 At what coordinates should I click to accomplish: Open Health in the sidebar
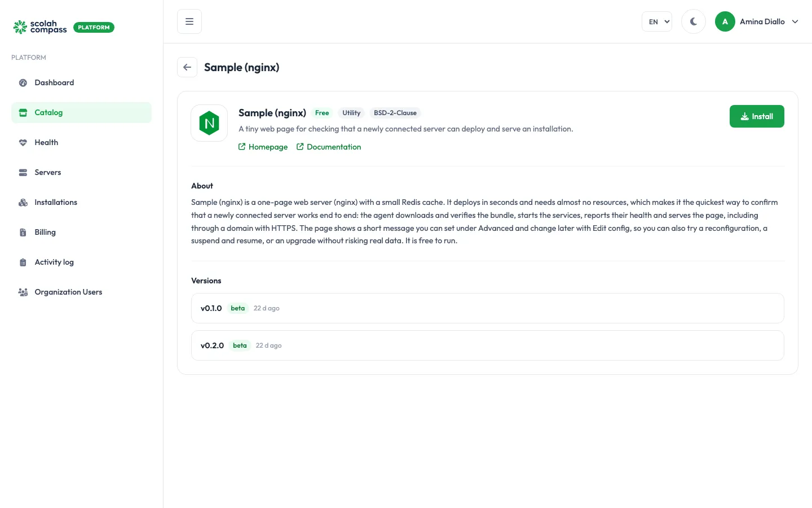pos(81,143)
